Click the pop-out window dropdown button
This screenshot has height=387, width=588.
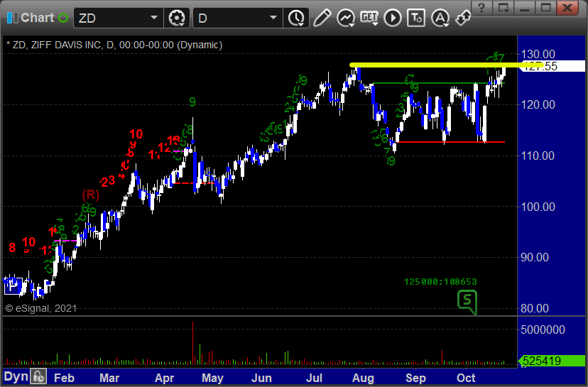(x=503, y=8)
